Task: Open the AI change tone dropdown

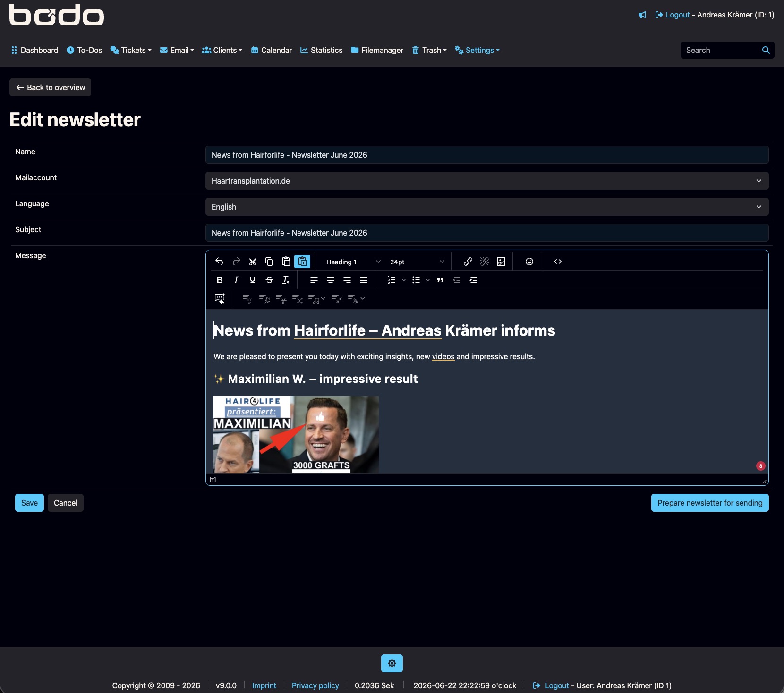Action: coord(316,298)
